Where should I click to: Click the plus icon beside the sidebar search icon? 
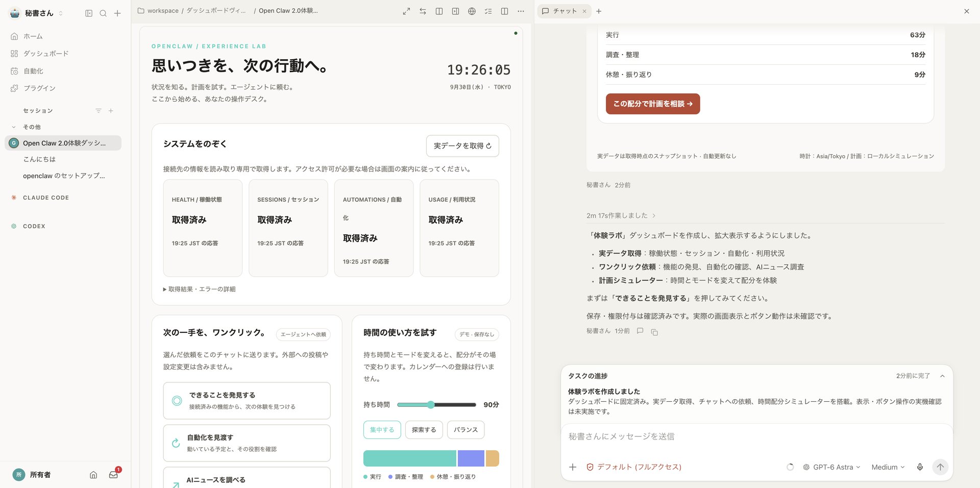(117, 13)
